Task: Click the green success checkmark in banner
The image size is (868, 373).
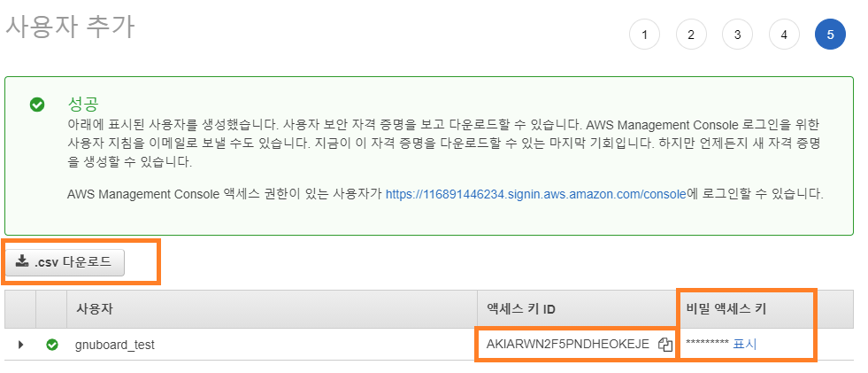Action: [x=37, y=105]
